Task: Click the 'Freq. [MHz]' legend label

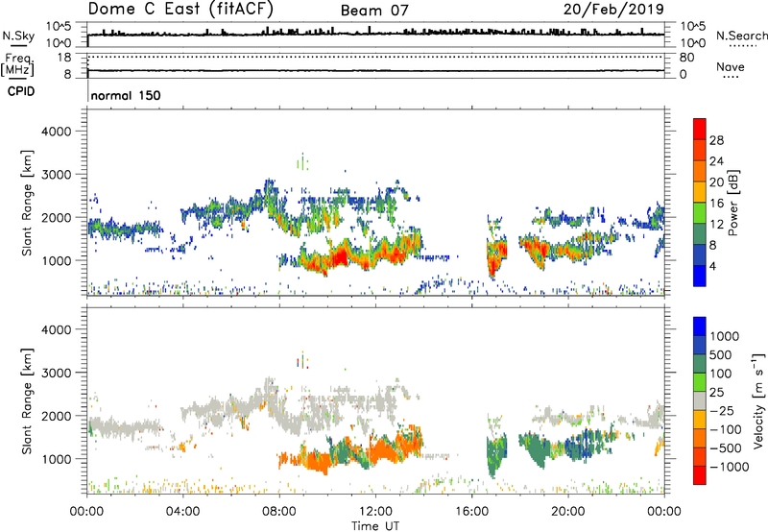Action: click(17, 64)
